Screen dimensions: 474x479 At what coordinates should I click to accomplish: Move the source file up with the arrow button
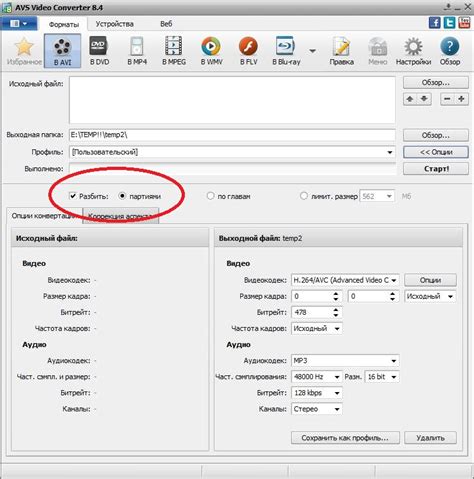pos(410,99)
